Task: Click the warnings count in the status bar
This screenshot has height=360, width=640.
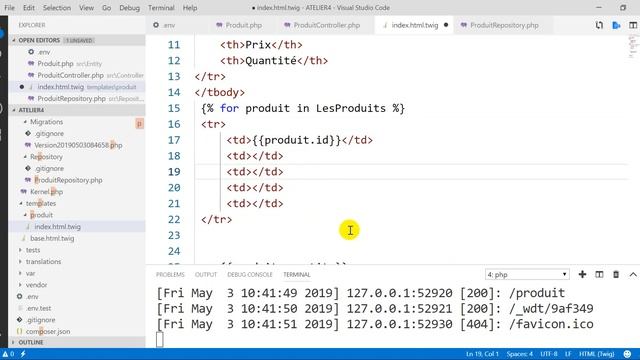Action: pos(8,354)
